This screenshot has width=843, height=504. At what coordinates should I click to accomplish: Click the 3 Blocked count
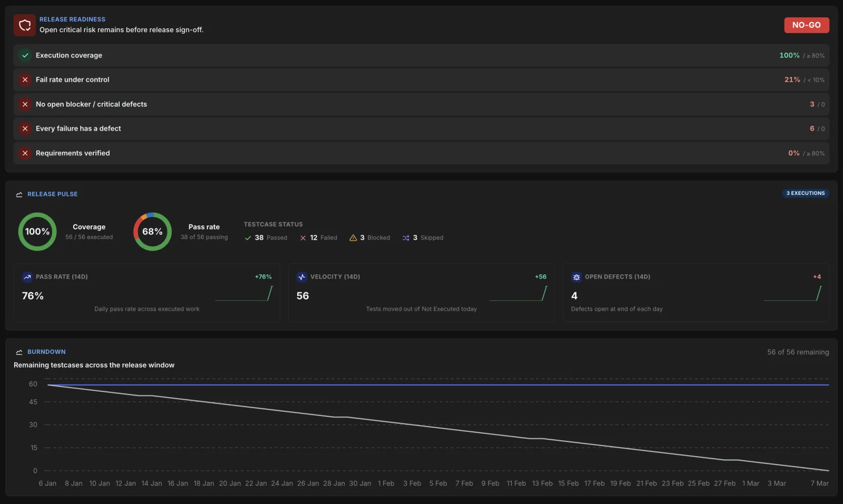coord(362,238)
